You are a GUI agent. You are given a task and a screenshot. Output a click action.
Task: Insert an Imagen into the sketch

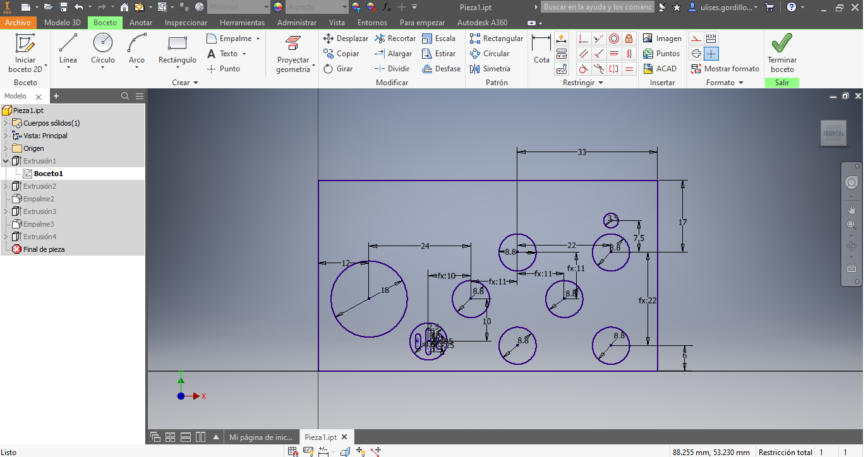[661, 39]
